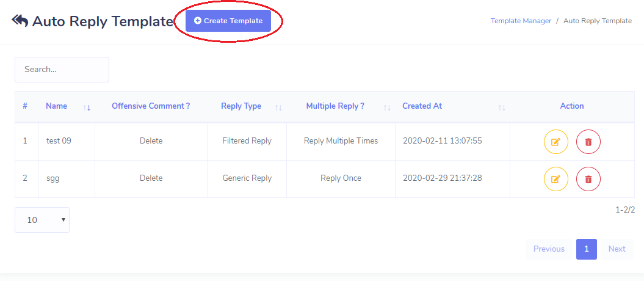
Task: Sort by Reply Type arrows
Action: click(x=278, y=108)
